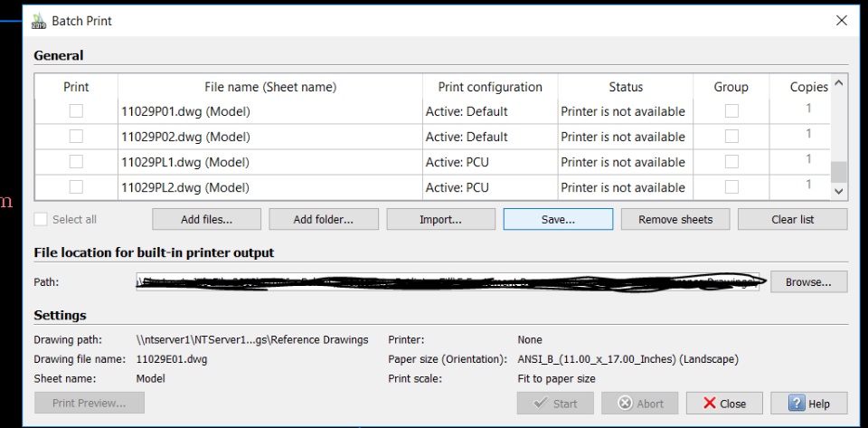Click the Path input field

(448, 282)
